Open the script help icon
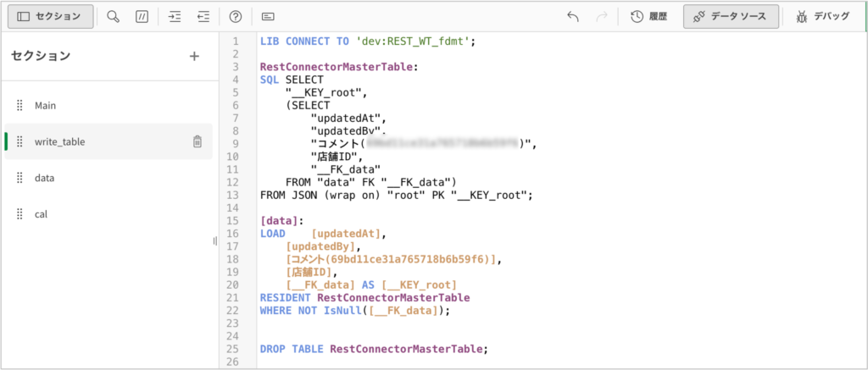 236,16
